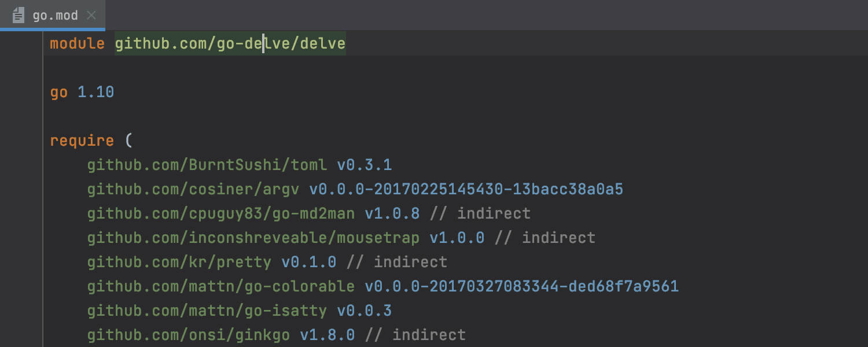Click the Go version 1.10
This screenshot has height=347, width=868.
point(96,92)
